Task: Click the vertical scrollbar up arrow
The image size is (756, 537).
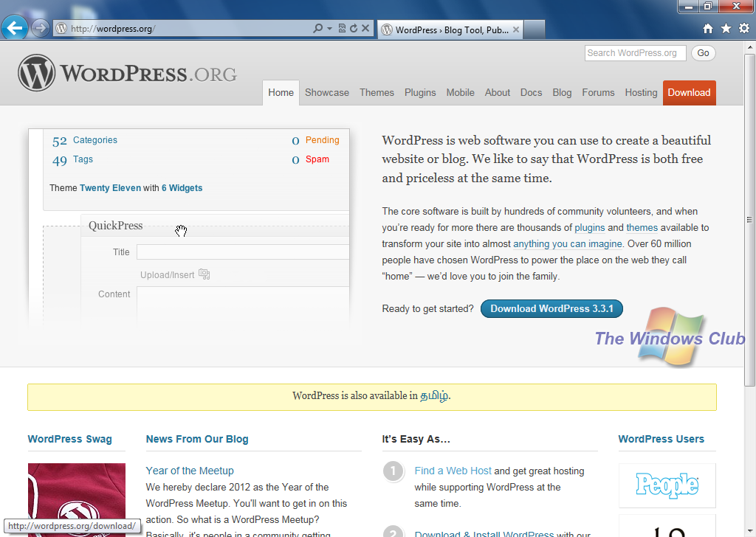Action: click(750, 47)
